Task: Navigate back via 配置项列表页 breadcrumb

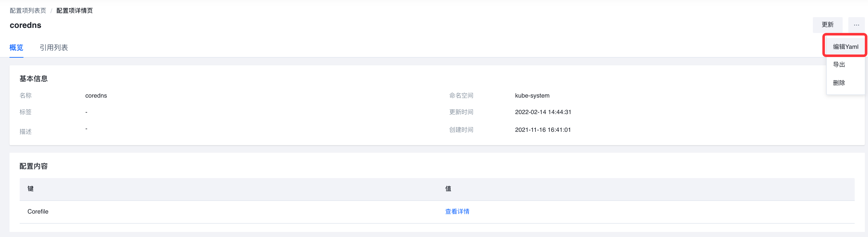Action: click(28, 10)
